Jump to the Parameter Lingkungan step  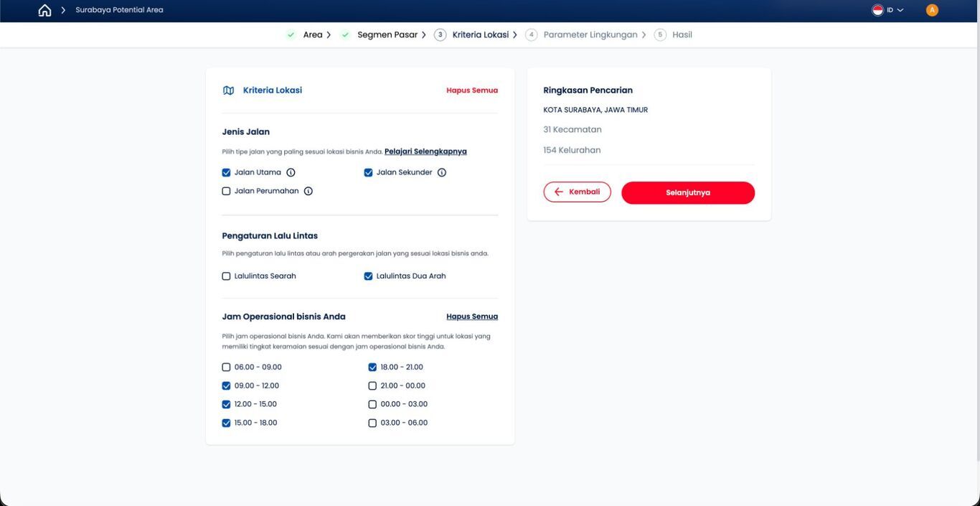point(590,34)
